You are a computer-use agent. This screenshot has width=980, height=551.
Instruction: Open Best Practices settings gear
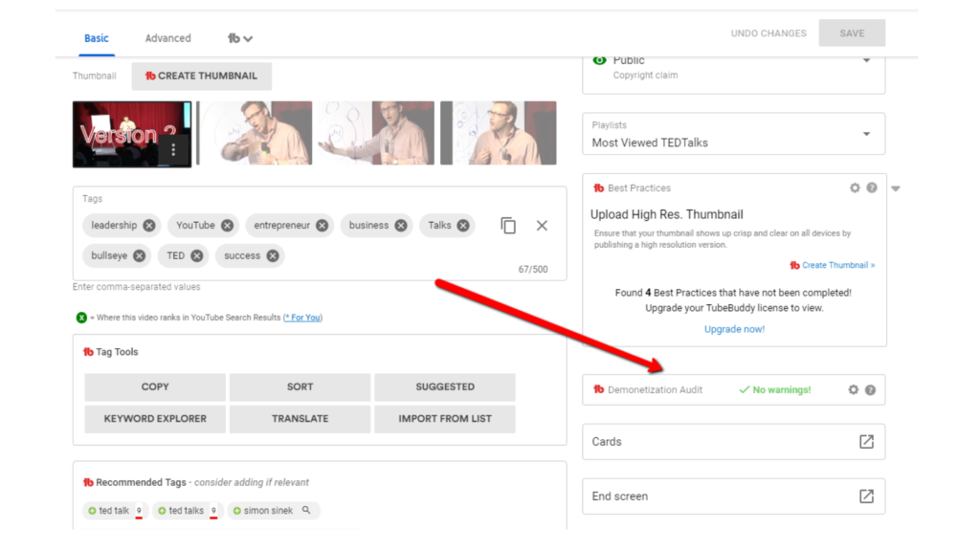pos(855,188)
